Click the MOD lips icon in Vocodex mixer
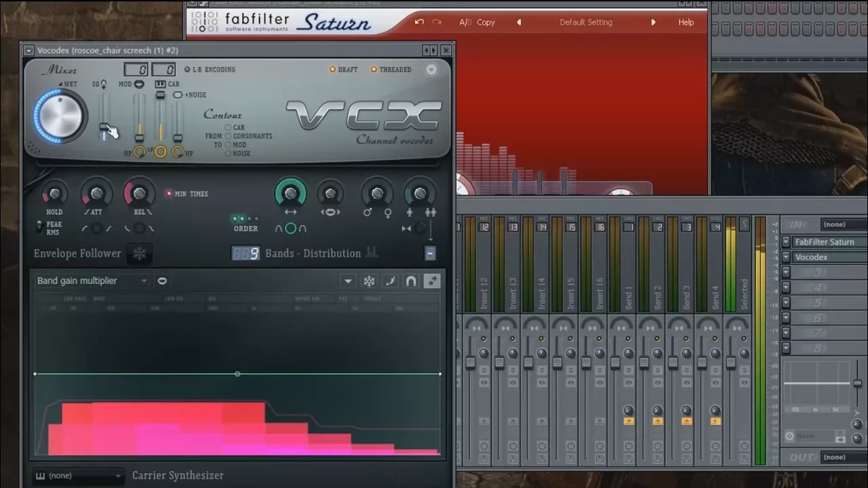The height and width of the screenshot is (488, 868). pos(139,84)
